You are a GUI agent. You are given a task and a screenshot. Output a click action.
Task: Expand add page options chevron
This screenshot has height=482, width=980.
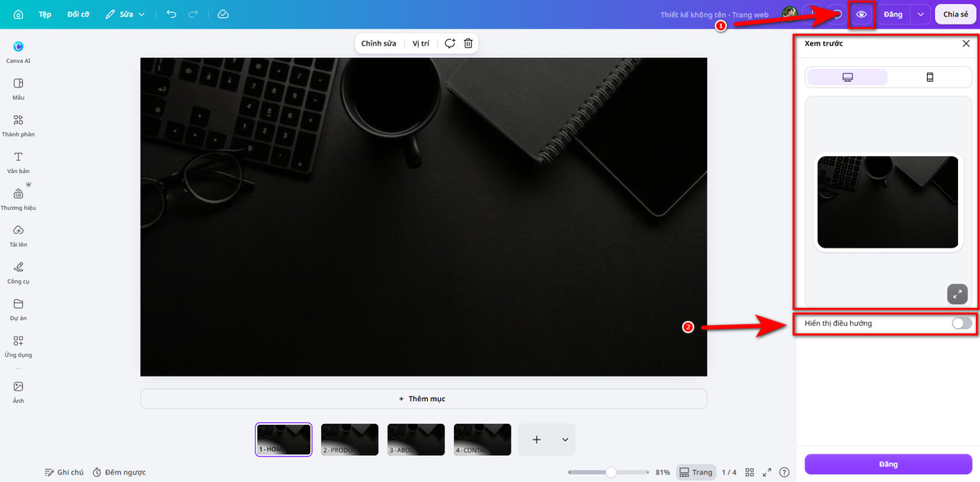point(565,440)
